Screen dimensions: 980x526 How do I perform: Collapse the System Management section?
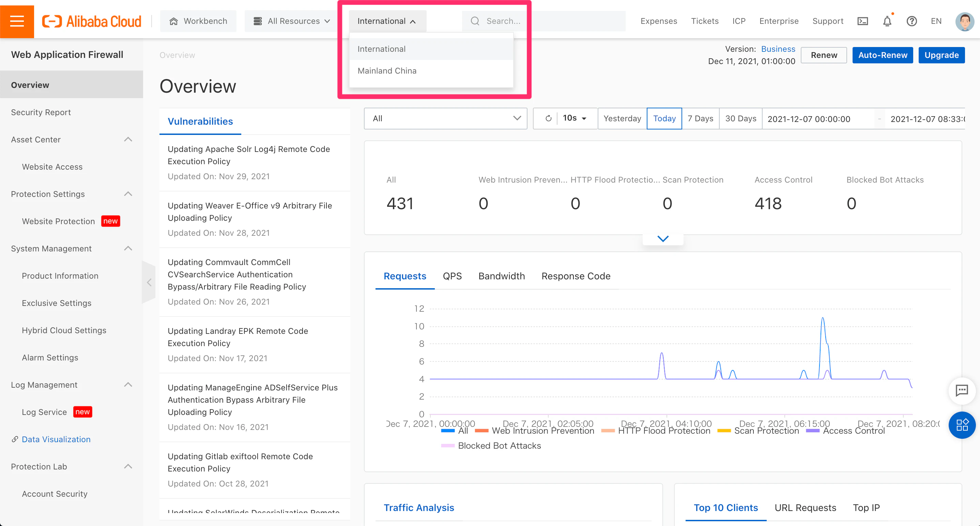click(128, 249)
